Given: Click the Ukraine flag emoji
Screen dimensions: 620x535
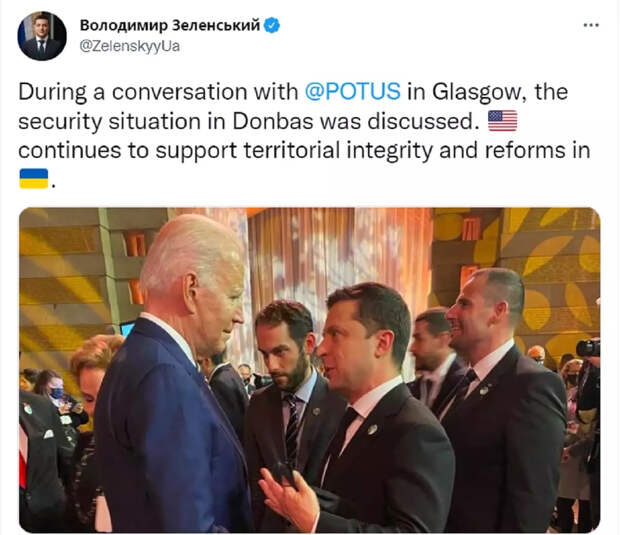Looking at the screenshot, I should pyautogui.click(x=34, y=179).
